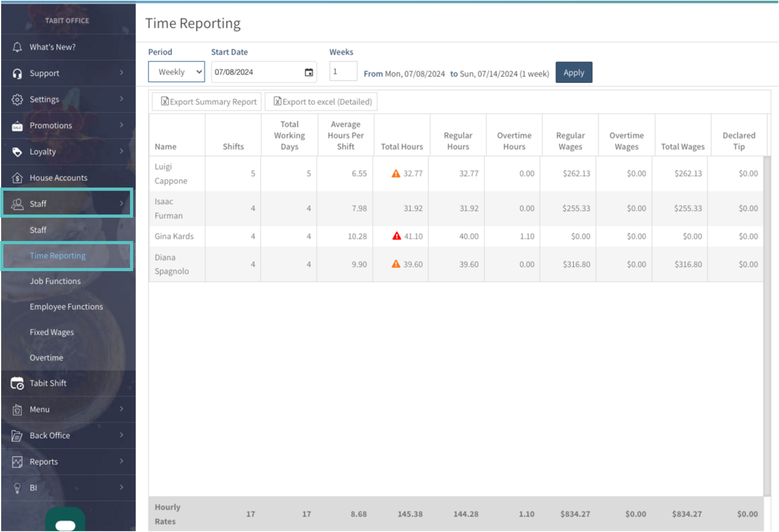Expand the Reports menu chevron
The width and height of the screenshot is (779, 532).
(121, 461)
